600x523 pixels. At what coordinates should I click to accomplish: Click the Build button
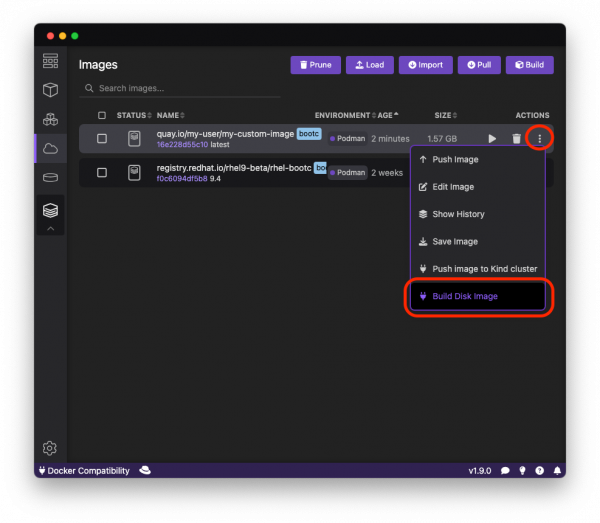pyautogui.click(x=530, y=65)
